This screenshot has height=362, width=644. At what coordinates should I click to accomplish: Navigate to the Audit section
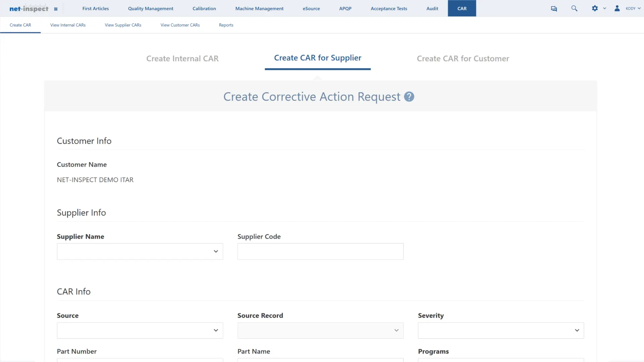[432, 8]
